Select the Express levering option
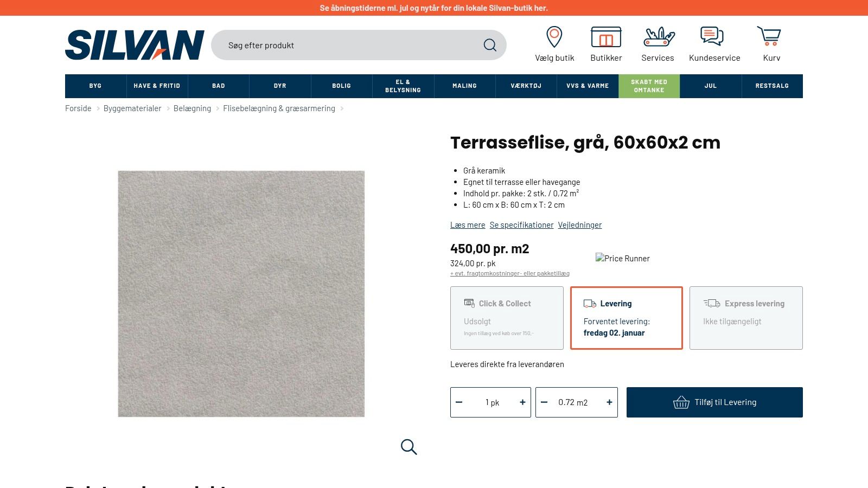The image size is (868, 488). pos(746,318)
